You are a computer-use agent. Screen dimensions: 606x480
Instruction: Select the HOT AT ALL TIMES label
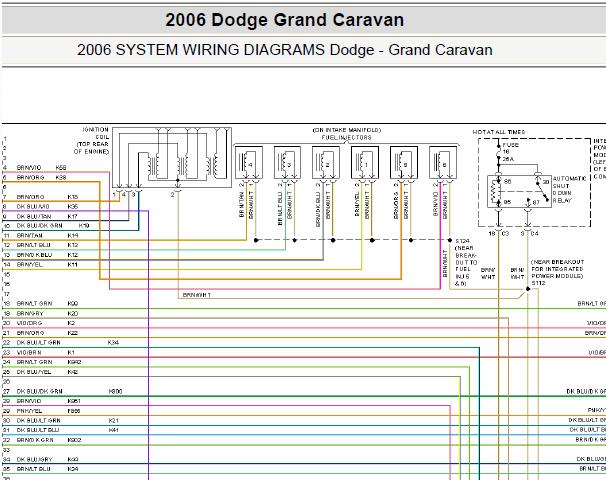pyautogui.click(x=499, y=132)
